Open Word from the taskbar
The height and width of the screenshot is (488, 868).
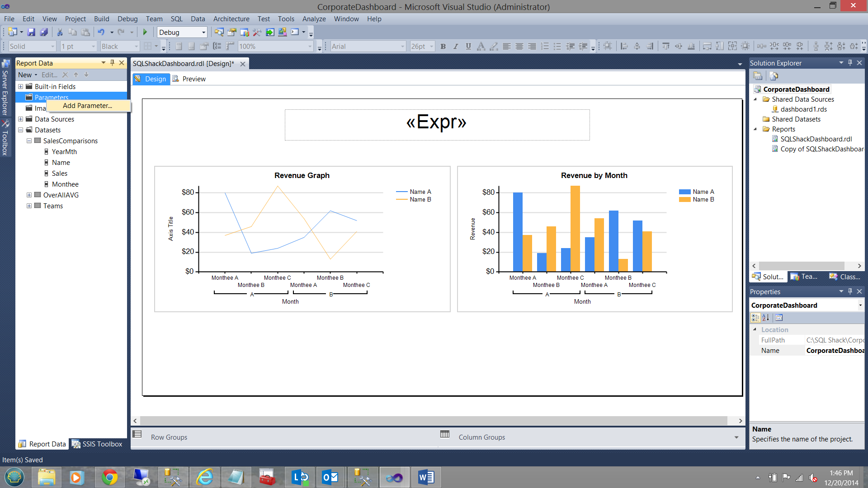tap(426, 477)
